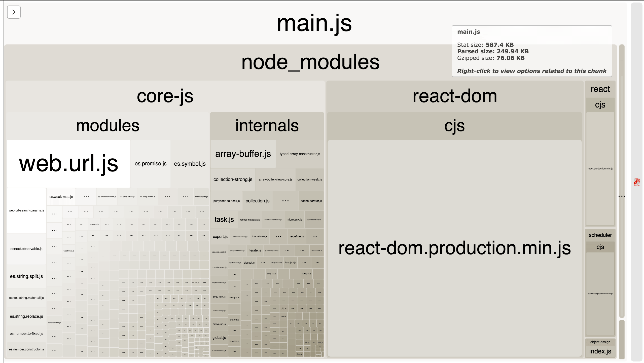Image resolution: width=644 pixels, height=363 pixels.
Task: Select the es.symbol.js module tile
Action: 190,164
